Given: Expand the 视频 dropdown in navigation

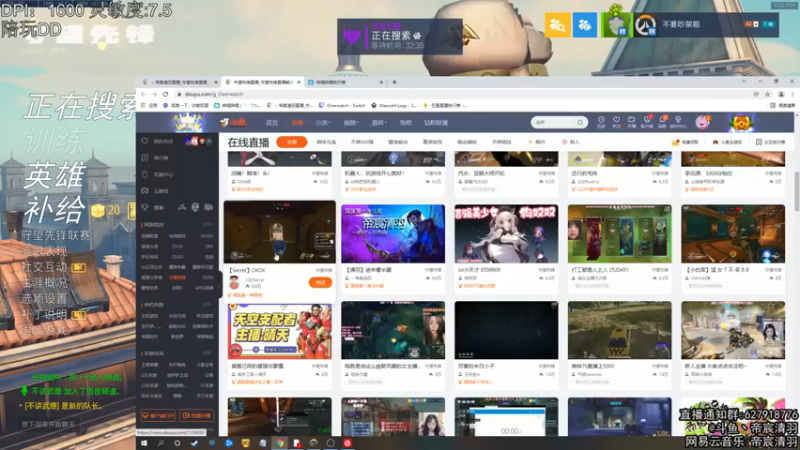Looking at the screenshot, I should [351, 123].
